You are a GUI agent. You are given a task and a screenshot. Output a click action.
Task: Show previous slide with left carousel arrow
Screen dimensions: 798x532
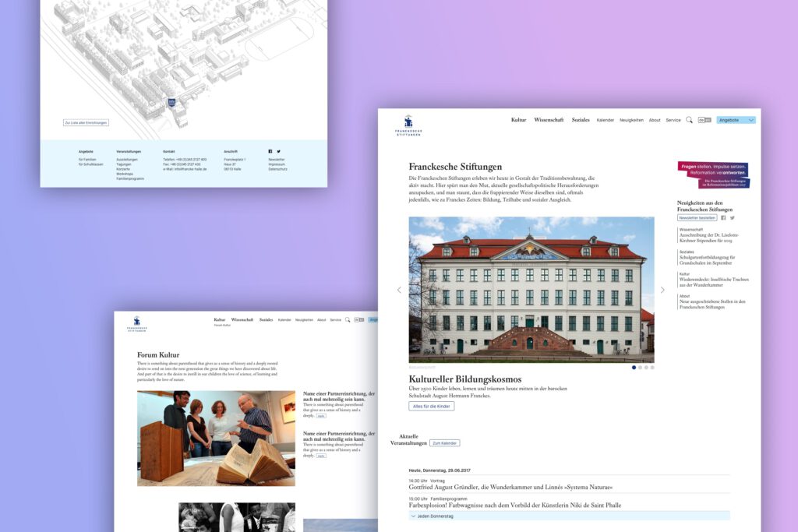pos(399,290)
